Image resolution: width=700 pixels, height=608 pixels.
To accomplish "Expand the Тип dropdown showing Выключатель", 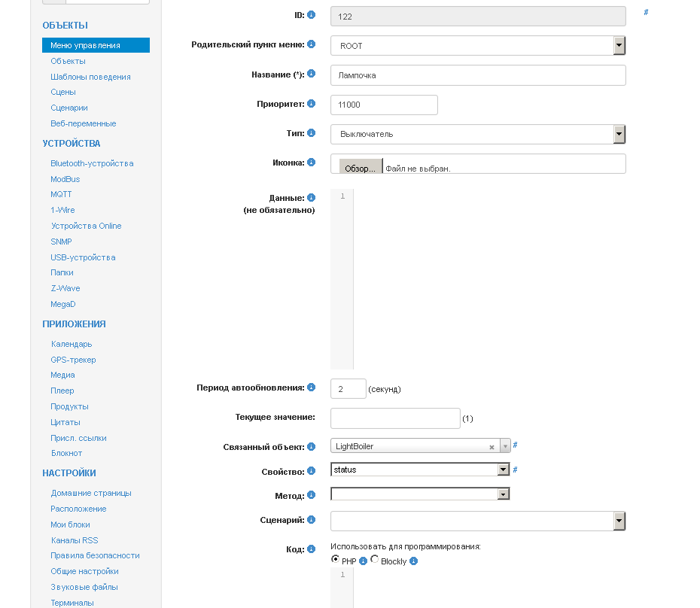I will tap(619, 134).
